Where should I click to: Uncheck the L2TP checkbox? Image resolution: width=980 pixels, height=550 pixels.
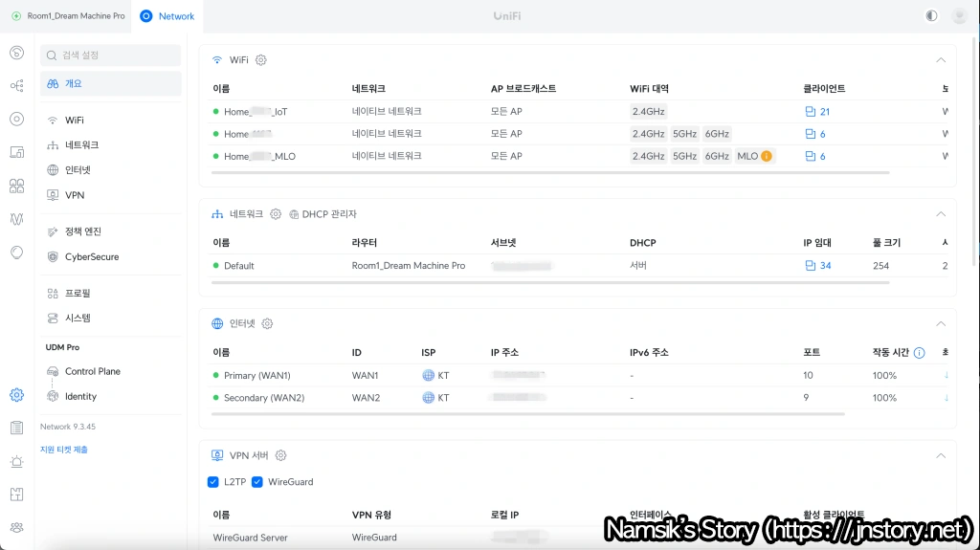point(213,482)
